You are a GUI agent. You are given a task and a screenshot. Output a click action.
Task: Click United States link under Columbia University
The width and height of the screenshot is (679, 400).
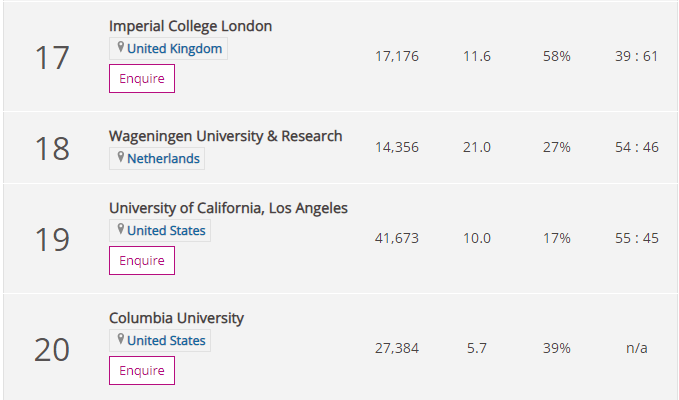point(166,340)
